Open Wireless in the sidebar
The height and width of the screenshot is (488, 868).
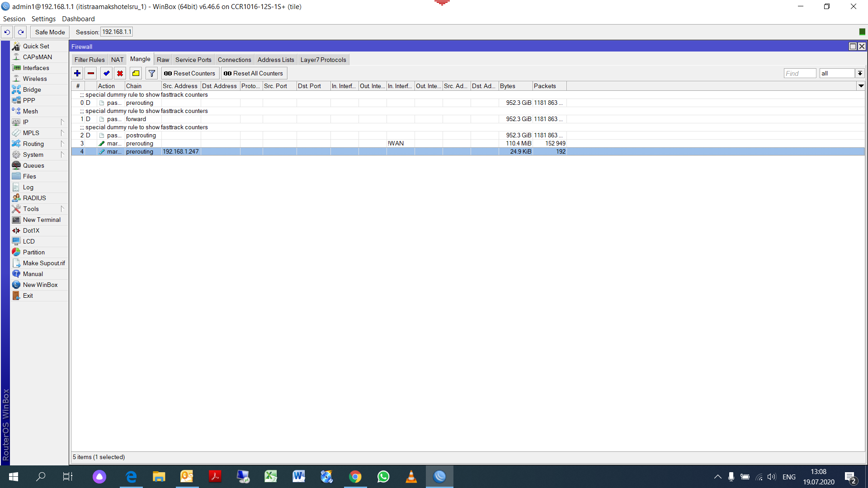point(39,79)
